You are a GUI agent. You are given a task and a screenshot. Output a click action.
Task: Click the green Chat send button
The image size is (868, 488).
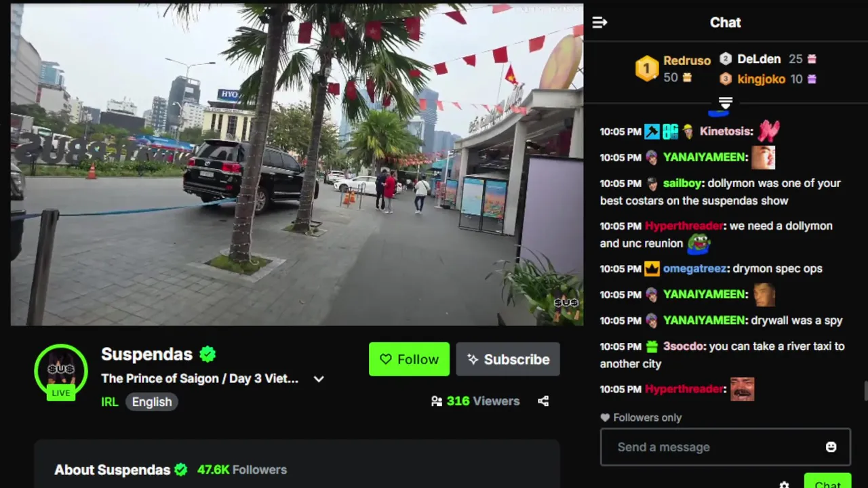pos(827,481)
